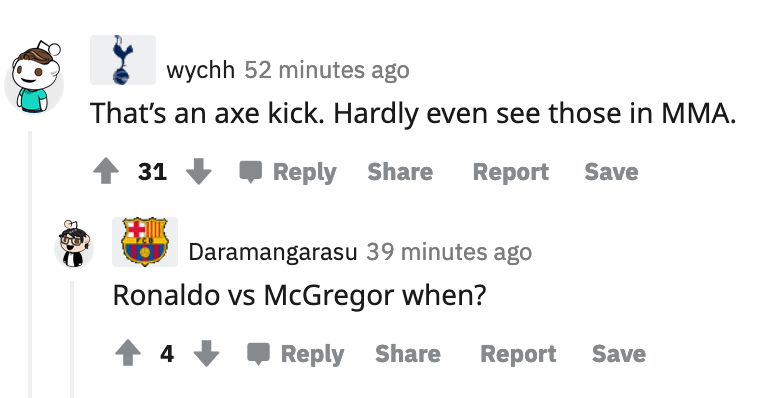
Task: Click the FC Barcelona flair icon
Action: [x=145, y=242]
